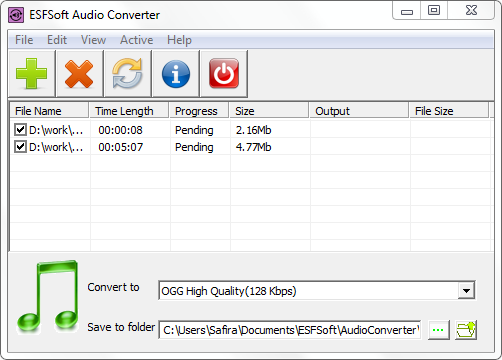Image resolution: width=502 pixels, height=360 pixels.
Task: Open the Help menu
Action: [179, 40]
